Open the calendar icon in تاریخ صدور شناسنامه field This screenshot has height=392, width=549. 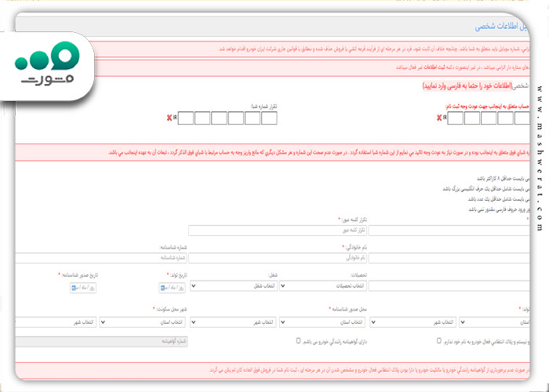click(74, 288)
